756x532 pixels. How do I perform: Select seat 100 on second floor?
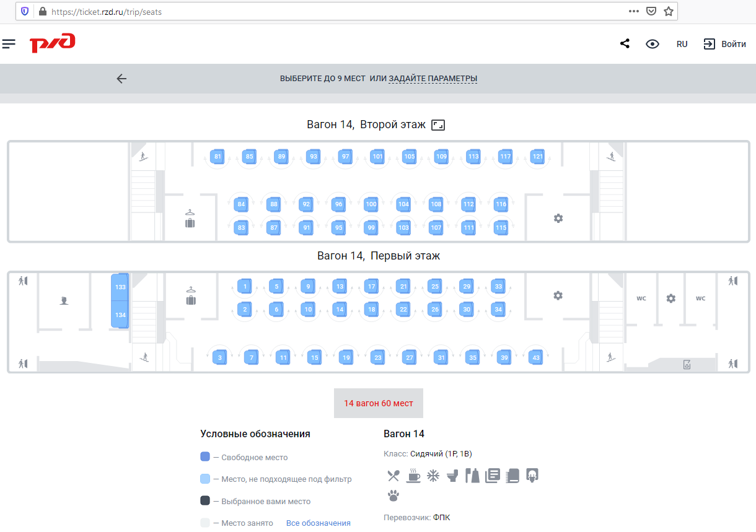tap(371, 204)
